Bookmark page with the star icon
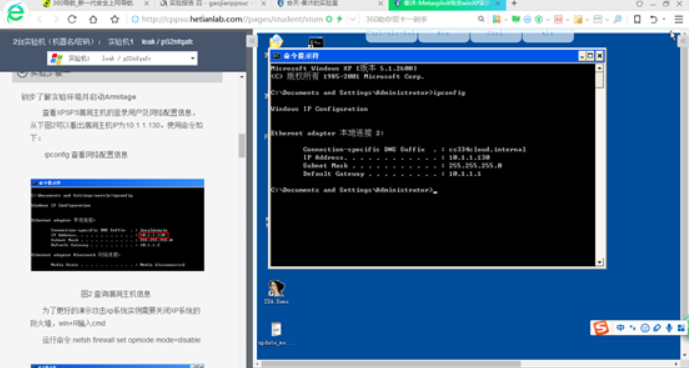This screenshot has width=690, height=368. coord(115,19)
